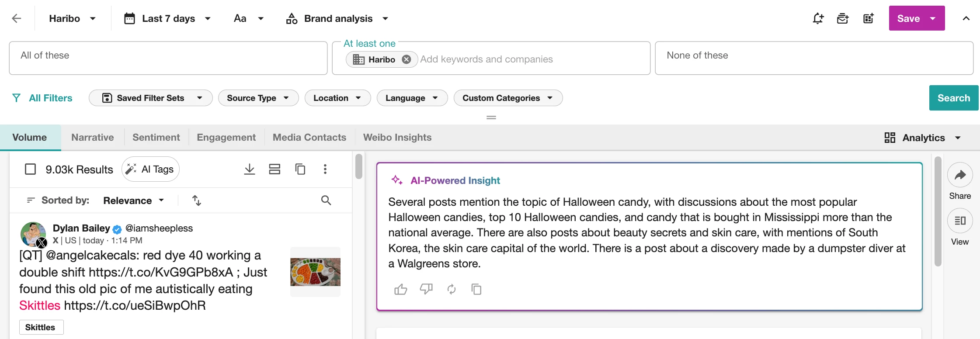Collapse the search panel with chevron up
Viewport: 980px width, 339px height.
click(x=966, y=18)
